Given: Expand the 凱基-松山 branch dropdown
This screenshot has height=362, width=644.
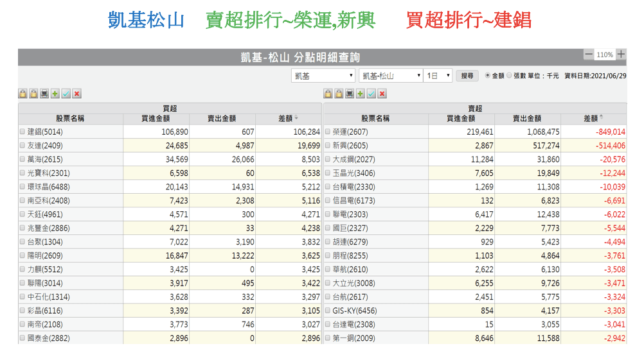Looking at the screenshot, I should pyautogui.click(x=391, y=76).
